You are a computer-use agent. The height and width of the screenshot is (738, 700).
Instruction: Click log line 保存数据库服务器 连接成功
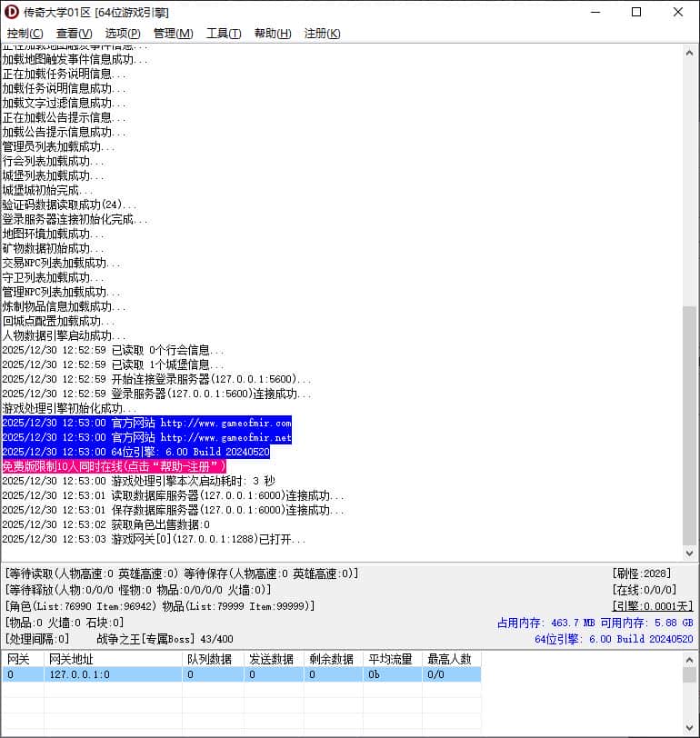(173, 510)
